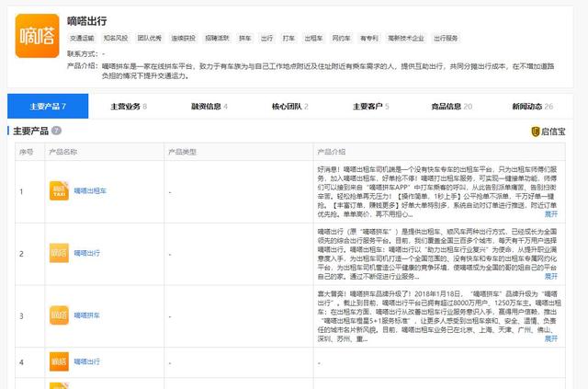Click the 网约车 tag
This screenshot has height=389, width=588.
(x=341, y=38)
